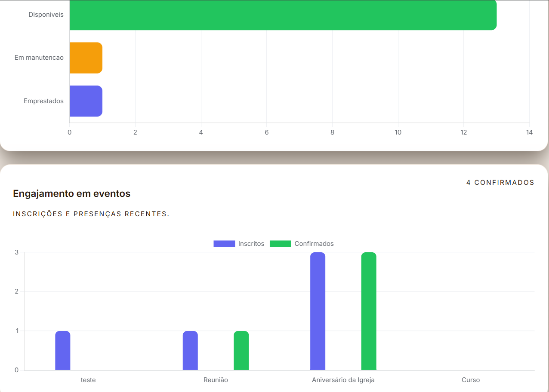Image resolution: width=549 pixels, height=392 pixels.
Task: Toggle visibility of the Disponiveis category label
Action: pyautogui.click(x=46, y=15)
